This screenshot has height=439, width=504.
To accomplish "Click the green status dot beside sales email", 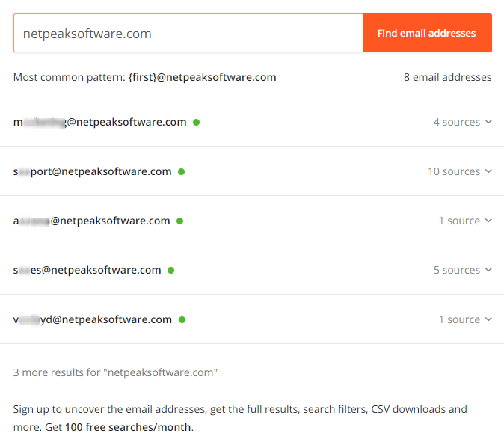I will click(171, 270).
